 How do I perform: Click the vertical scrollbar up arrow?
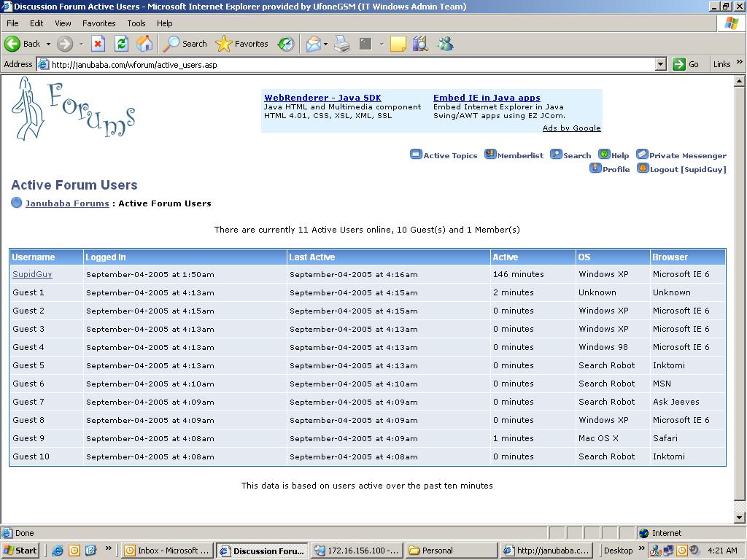[740, 81]
